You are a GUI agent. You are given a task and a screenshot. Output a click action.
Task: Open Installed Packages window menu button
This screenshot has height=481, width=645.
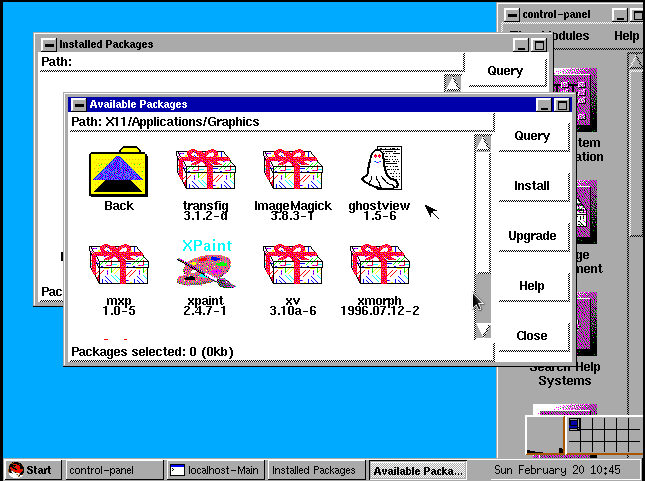(49, 44)
